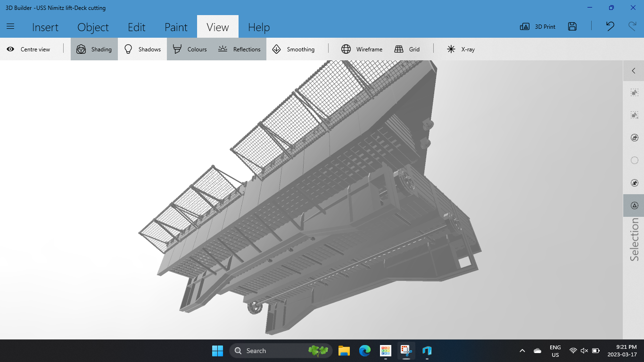644x362 pixels.
Task: Click the taskbar Search box
Action: click(281, 351)
